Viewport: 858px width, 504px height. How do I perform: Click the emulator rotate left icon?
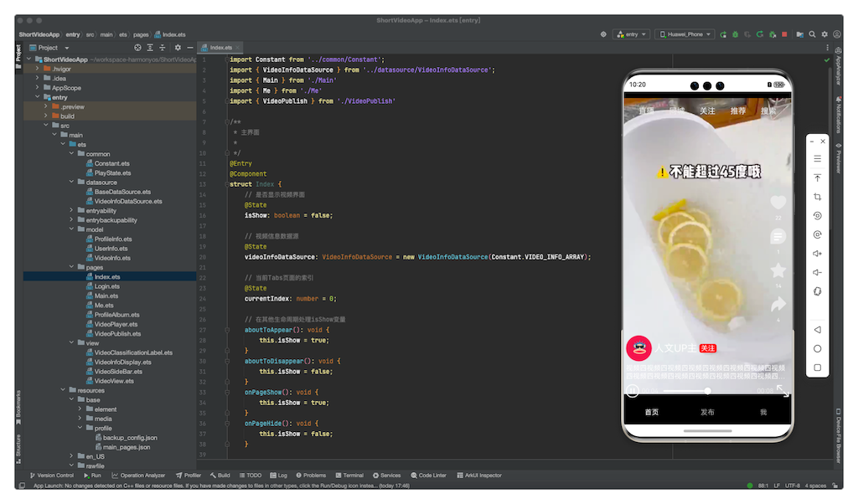click(x=818, y=216)
